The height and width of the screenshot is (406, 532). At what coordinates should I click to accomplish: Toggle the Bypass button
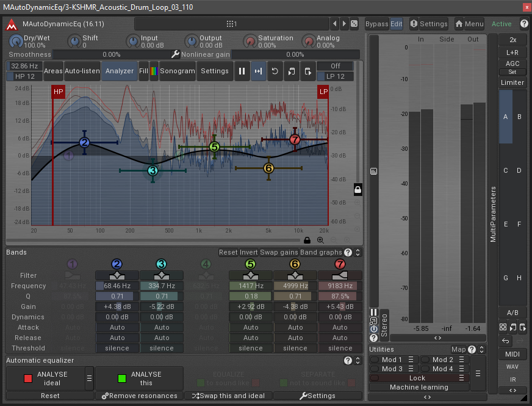pyautogui.click(x=376, y=24)
